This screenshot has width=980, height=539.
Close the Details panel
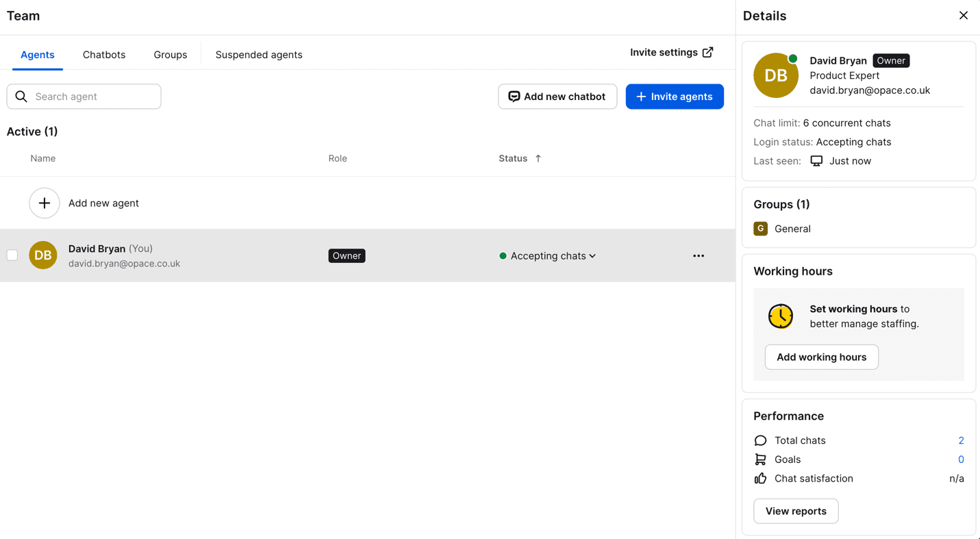963,16
